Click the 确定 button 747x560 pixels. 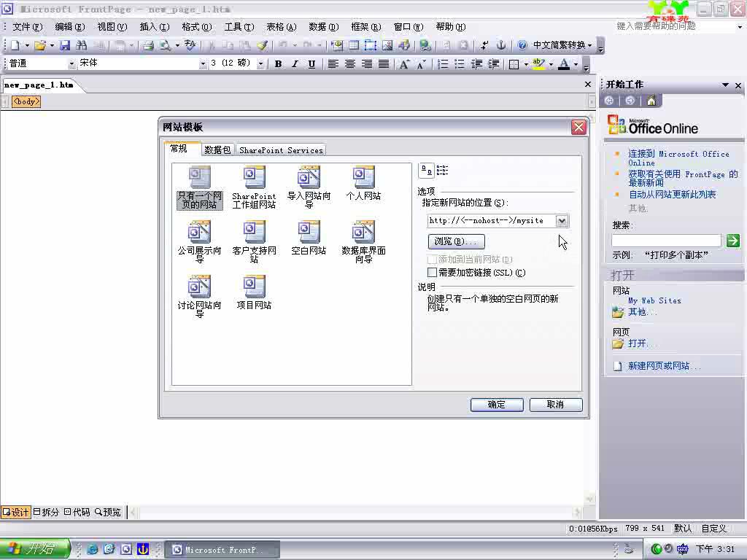[497, 404]
